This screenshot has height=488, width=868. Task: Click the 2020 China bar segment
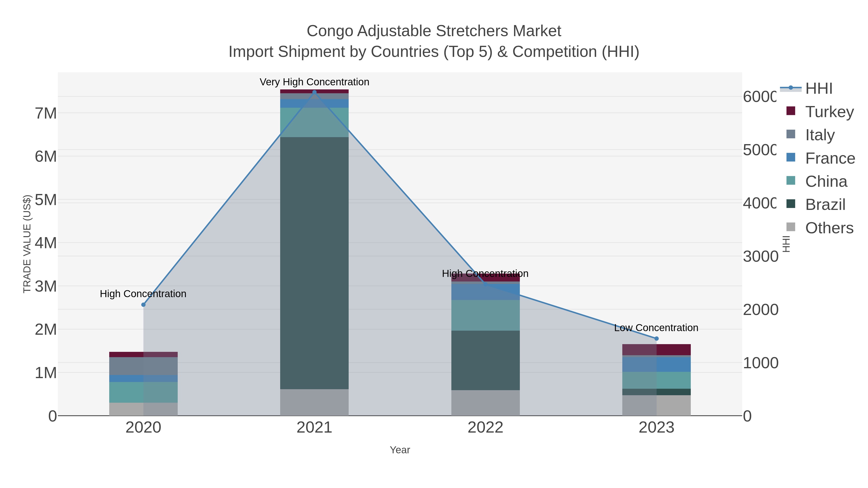click(143, 392)
